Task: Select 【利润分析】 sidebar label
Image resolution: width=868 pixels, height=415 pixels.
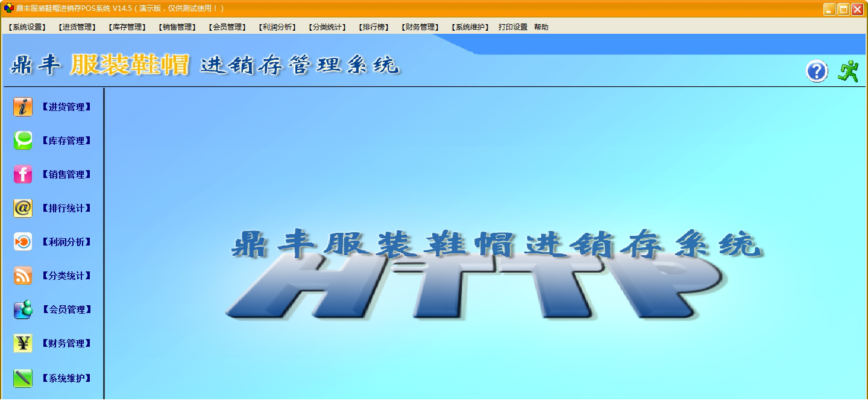Action: pos(66,242)
